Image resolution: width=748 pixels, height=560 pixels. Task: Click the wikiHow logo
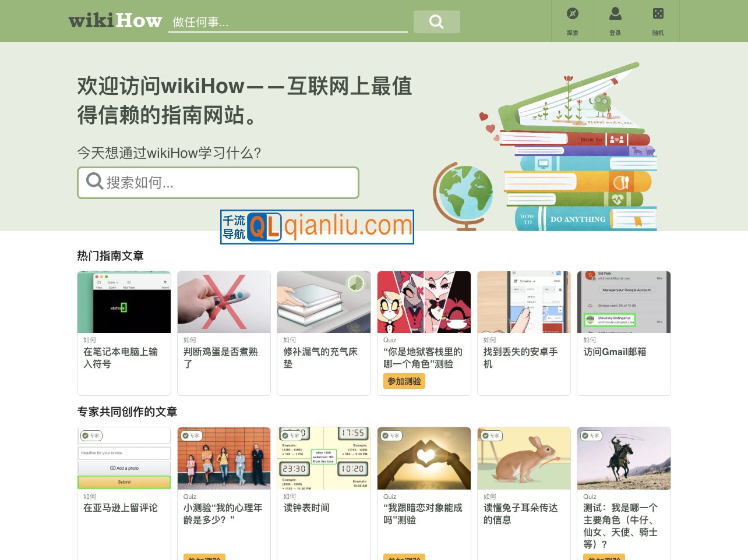pyautogui.click(x=115, y=21)
